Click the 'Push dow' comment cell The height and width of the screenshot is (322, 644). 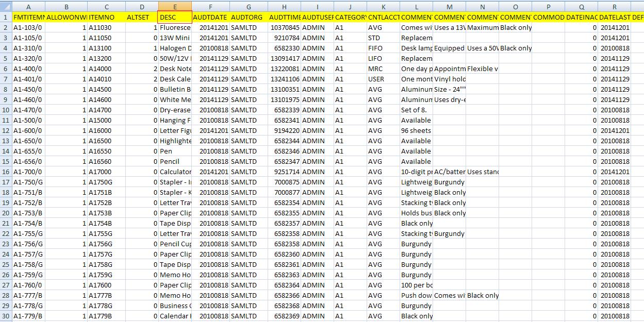pyautogui.click(x=416, y=295)
